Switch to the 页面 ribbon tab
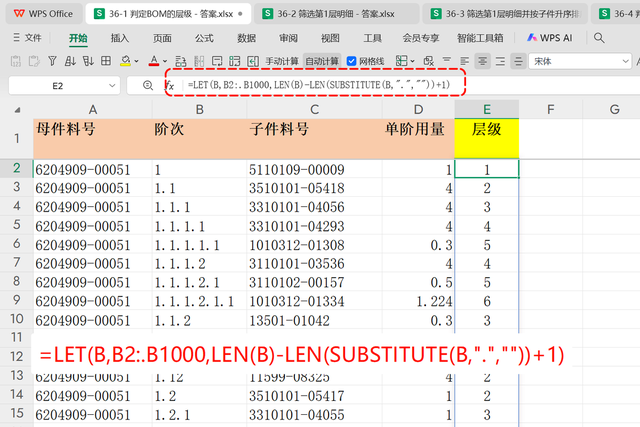 162,38
